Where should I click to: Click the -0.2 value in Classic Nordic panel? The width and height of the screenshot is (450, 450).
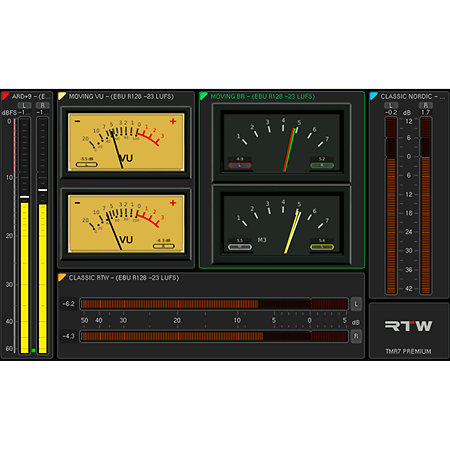pos(391,112)
